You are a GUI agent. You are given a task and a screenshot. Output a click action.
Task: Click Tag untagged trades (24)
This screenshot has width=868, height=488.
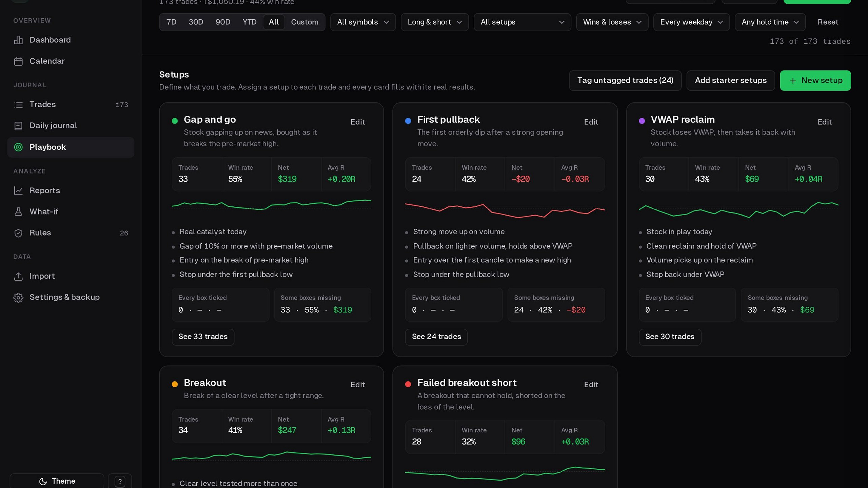(625, 81)
